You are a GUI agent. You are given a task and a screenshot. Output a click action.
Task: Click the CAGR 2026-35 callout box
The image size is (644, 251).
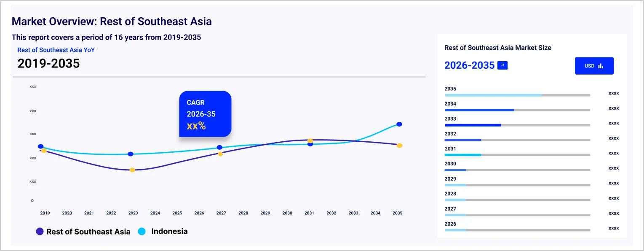click(205, 114)
